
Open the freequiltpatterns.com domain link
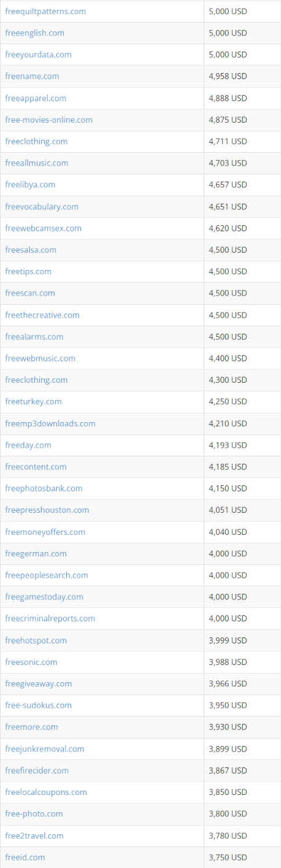coord(45,11)
